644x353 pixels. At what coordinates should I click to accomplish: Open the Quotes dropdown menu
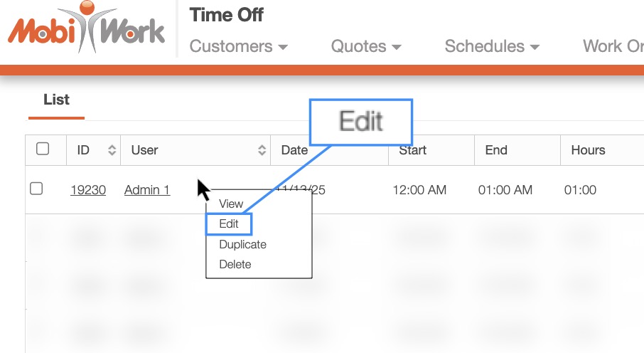[366, 47]
